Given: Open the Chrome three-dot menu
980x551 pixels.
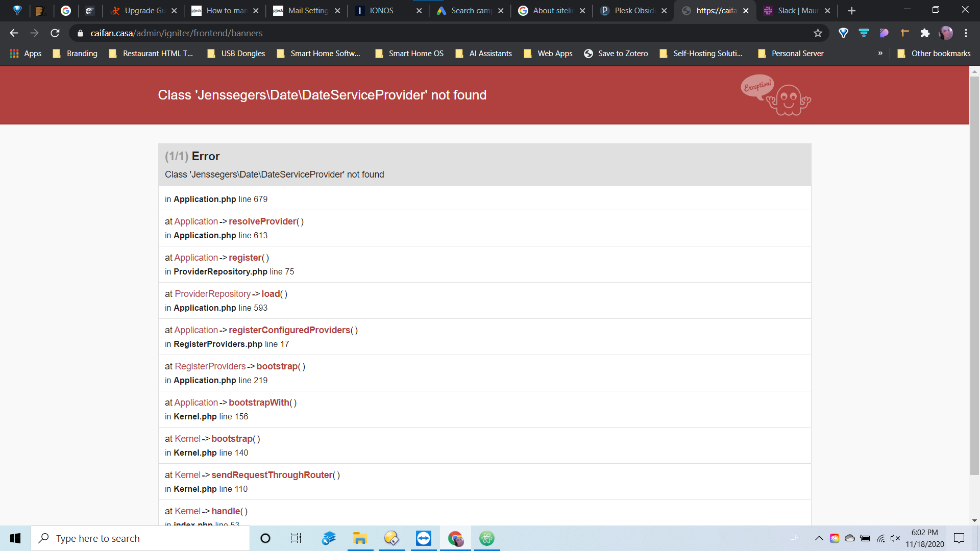Looking at the screenshot, I should click(x=966, y=33).
